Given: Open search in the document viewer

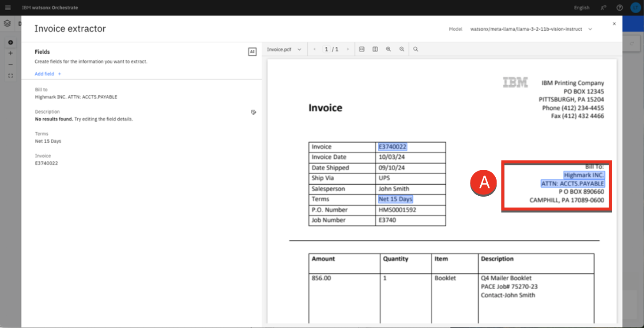Looking at the screenshot, I should pos(415,49).
